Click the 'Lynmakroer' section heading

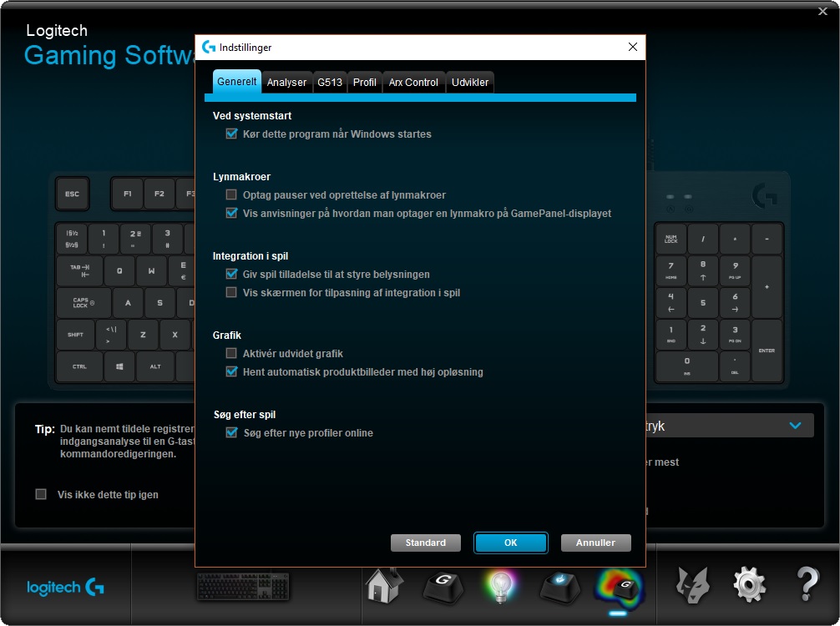tap(241, 177)
